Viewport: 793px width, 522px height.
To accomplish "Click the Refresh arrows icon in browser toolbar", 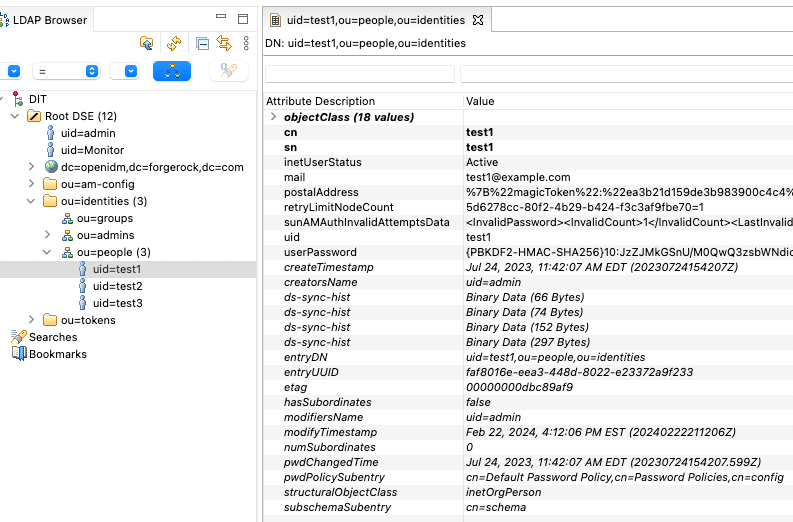I will pyautogui.click(x=174, y=44).
